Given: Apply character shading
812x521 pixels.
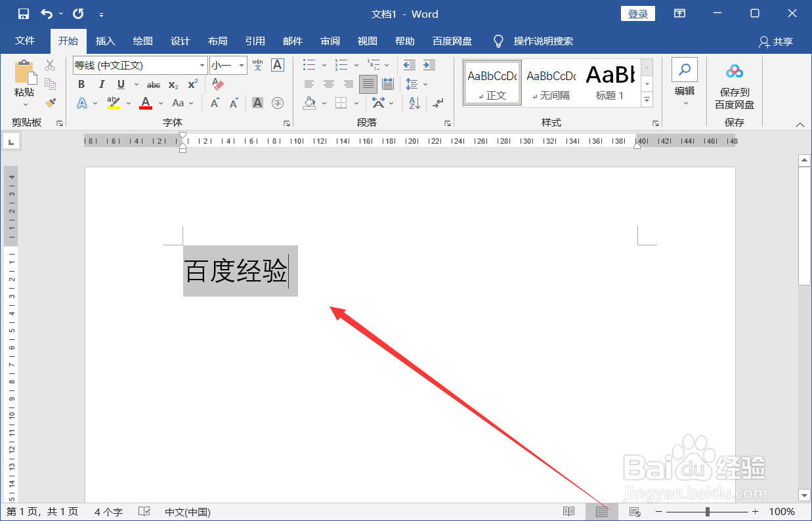Looking at the screenshot, I should (258, 103).
